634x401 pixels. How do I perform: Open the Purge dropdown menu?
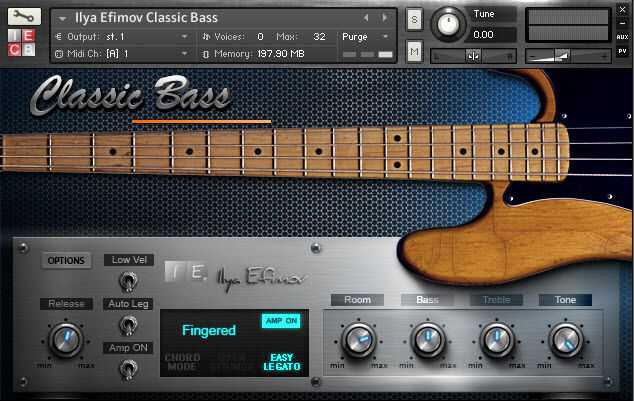tap(366, 37)
